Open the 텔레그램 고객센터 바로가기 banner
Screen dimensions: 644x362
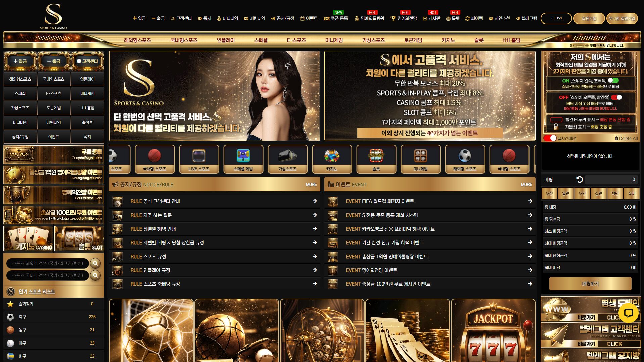(591, 335)
